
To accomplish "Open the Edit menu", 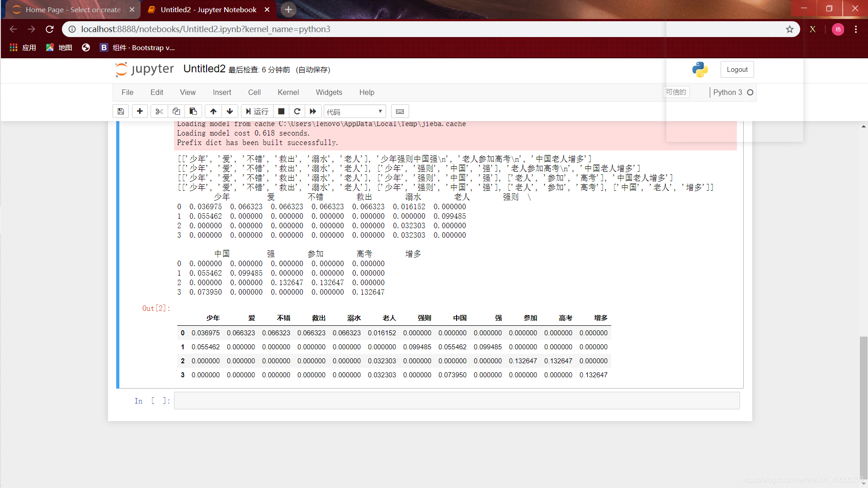I will click(157, 92).
